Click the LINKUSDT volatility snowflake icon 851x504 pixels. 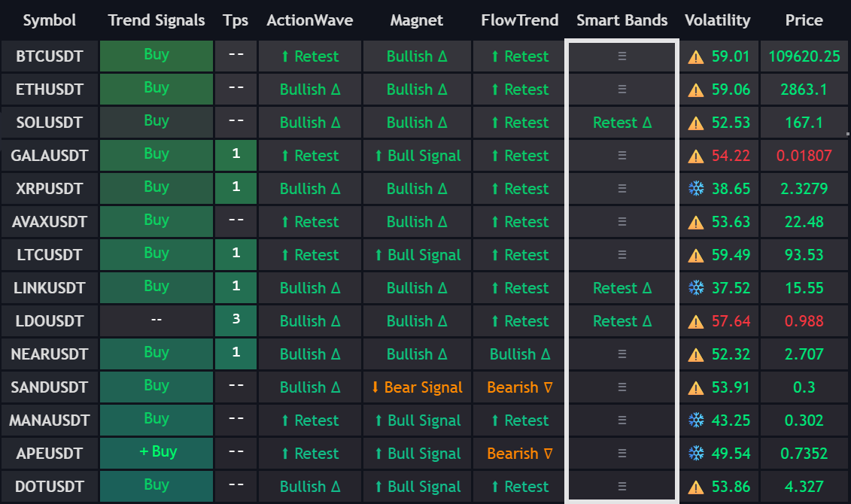coord(696,288)
